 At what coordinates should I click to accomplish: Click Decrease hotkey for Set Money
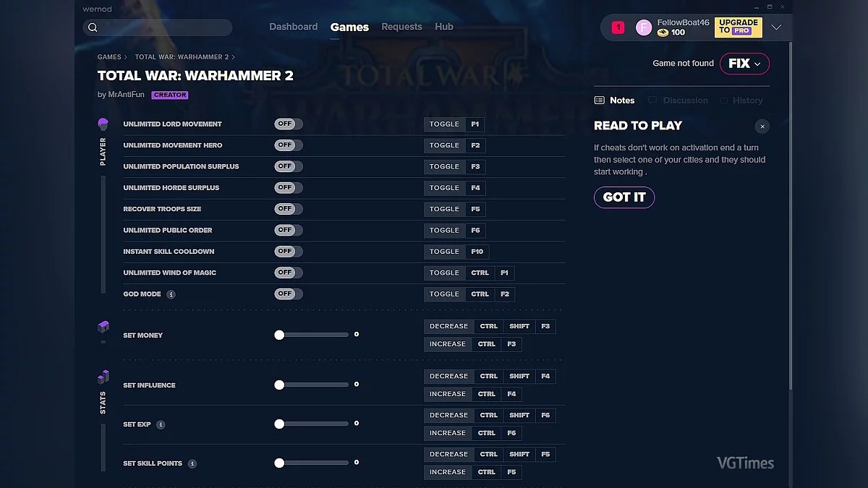tap(448, 327)
